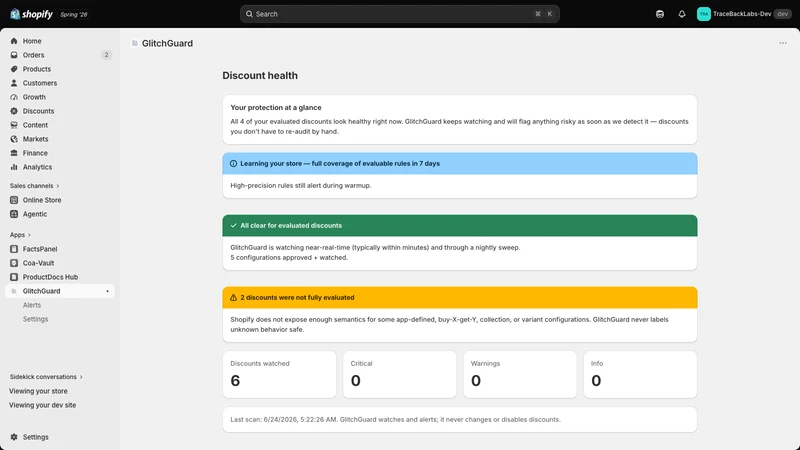Expand the Sales channels section
This screenshot has height=450, width=800.
pos(35,186)
